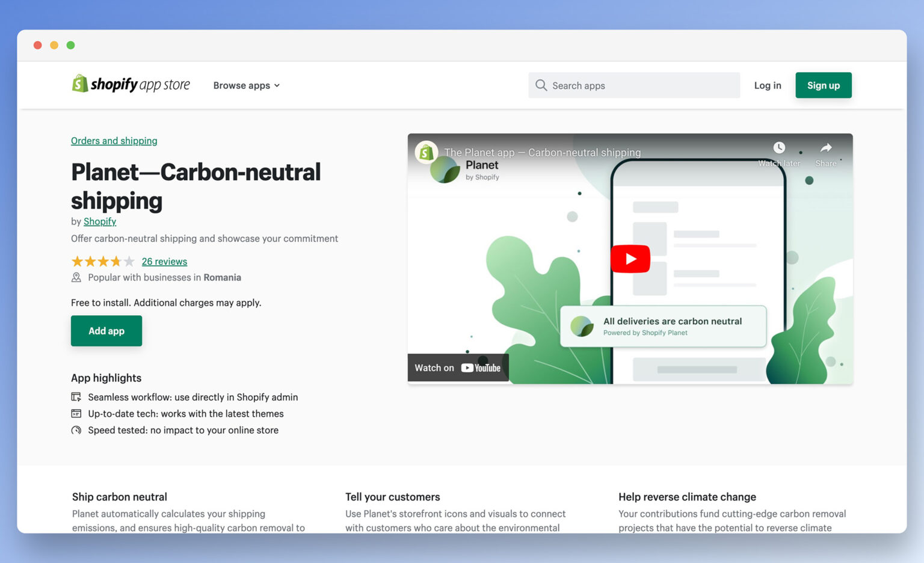Viewport: 924px width, 563px height.
Task: Click the magnifying glass search icon
Action: [x=541, y=85]
